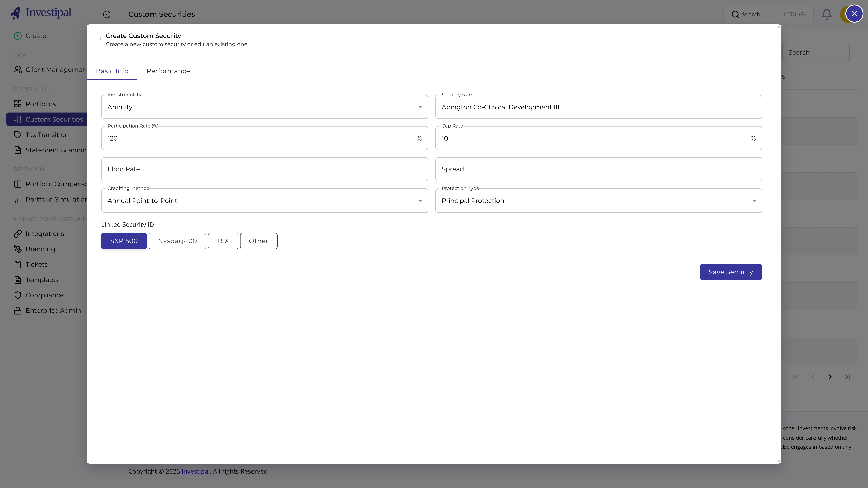
Task: Click the Statement Scanning document icon
Action: 18,150
